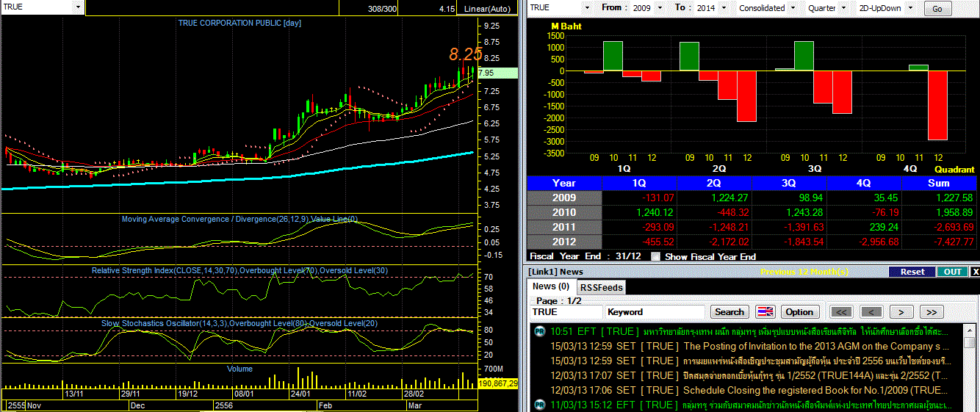Image resolution: width=980 pixels, height=412 pixels.
Task: Go to first news page with << button
Action: tap(841, 312)
